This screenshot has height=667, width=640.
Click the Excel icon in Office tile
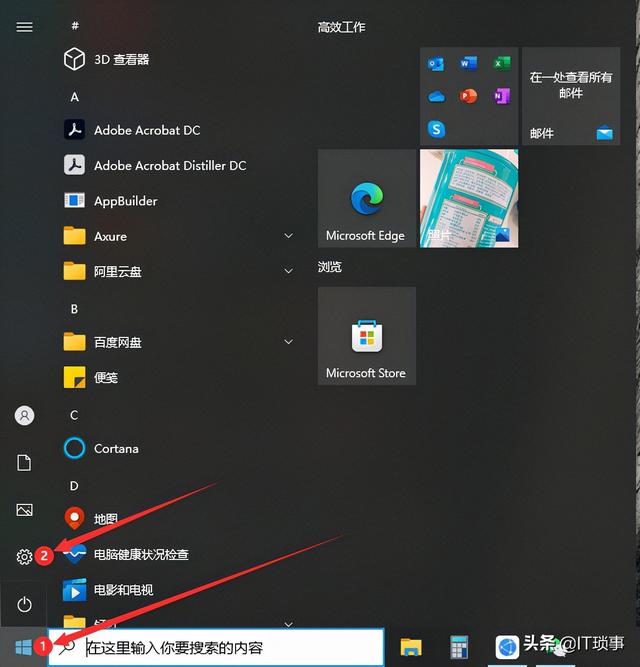coord(501,64)
